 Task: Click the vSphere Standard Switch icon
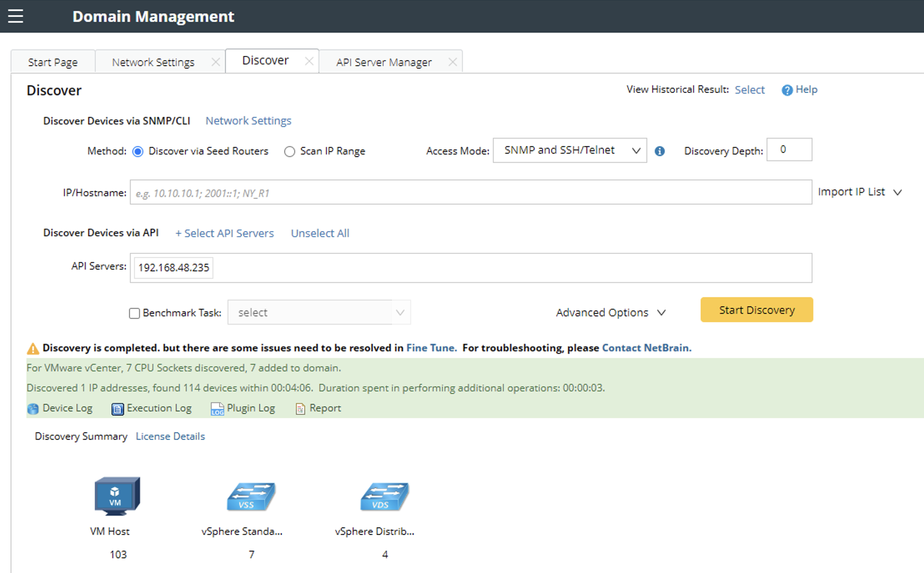tap(251, 497)
